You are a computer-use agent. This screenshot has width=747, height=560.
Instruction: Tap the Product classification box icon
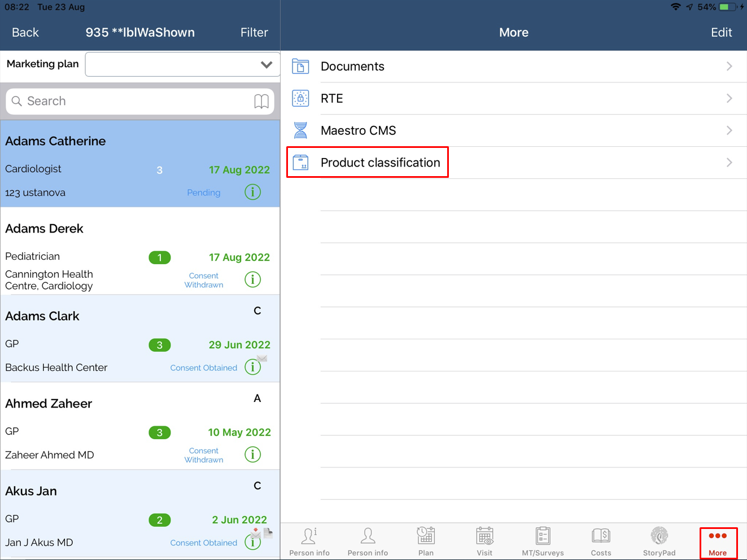[x=300, y=163]
